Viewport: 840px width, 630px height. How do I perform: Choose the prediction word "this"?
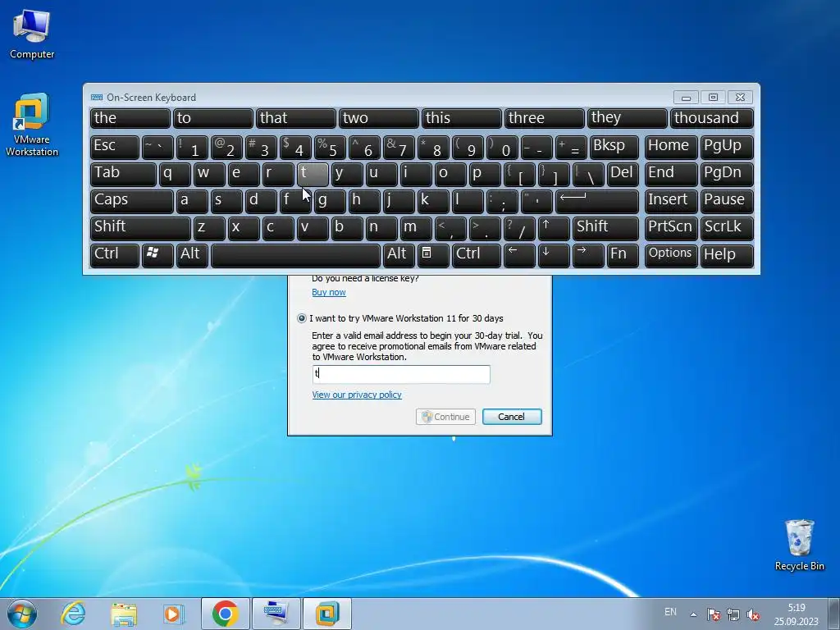coord(462,118)
